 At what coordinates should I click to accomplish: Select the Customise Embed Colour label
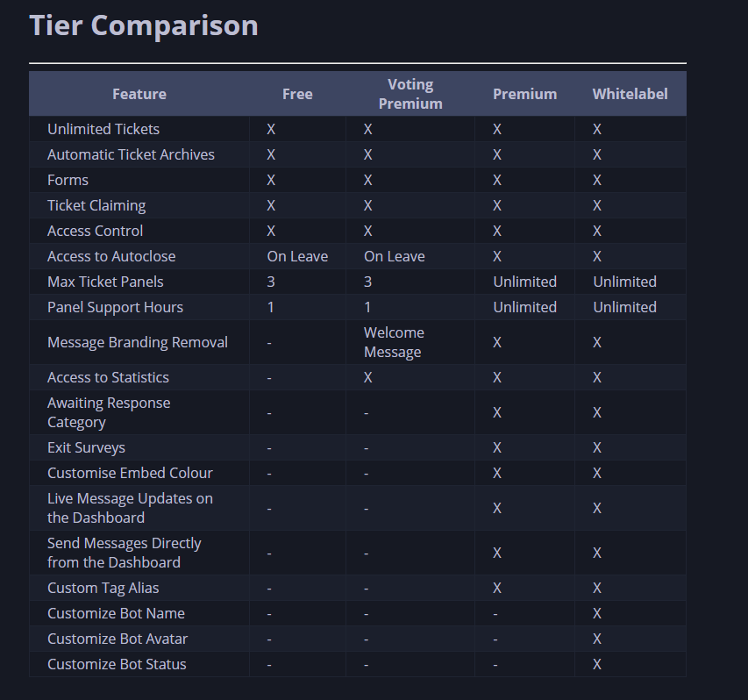pos(130,473)
